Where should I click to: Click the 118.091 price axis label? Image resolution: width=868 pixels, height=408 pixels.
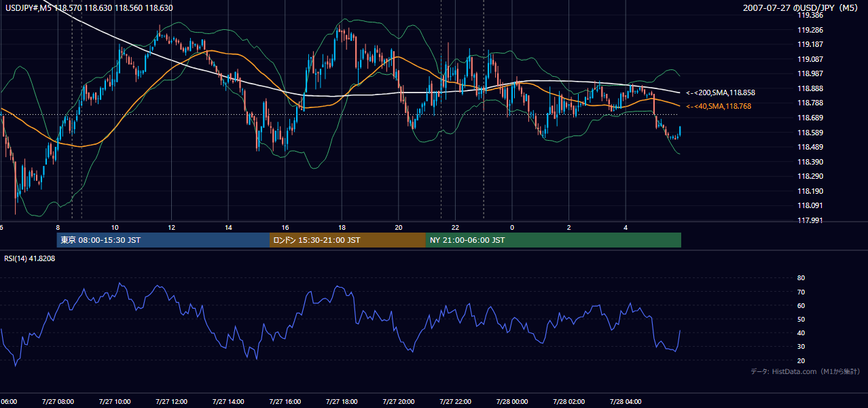(810, 205)
